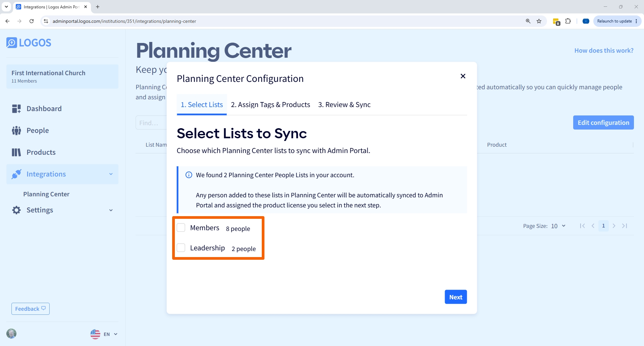Click the Next button
Image resolution: width=644 pixels, height=346 pixels.
[x=456, y=297]
